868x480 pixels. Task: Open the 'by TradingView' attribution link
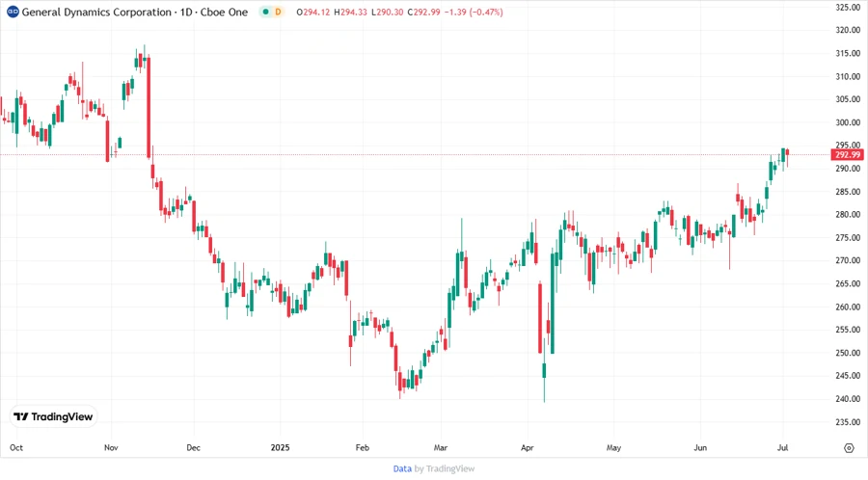445,468
